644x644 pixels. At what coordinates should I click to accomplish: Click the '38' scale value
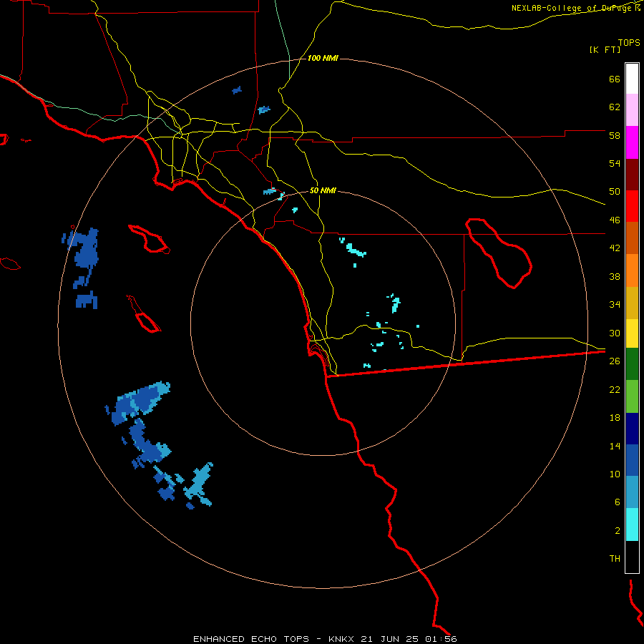pyautogui.click(x=615, y=276)
